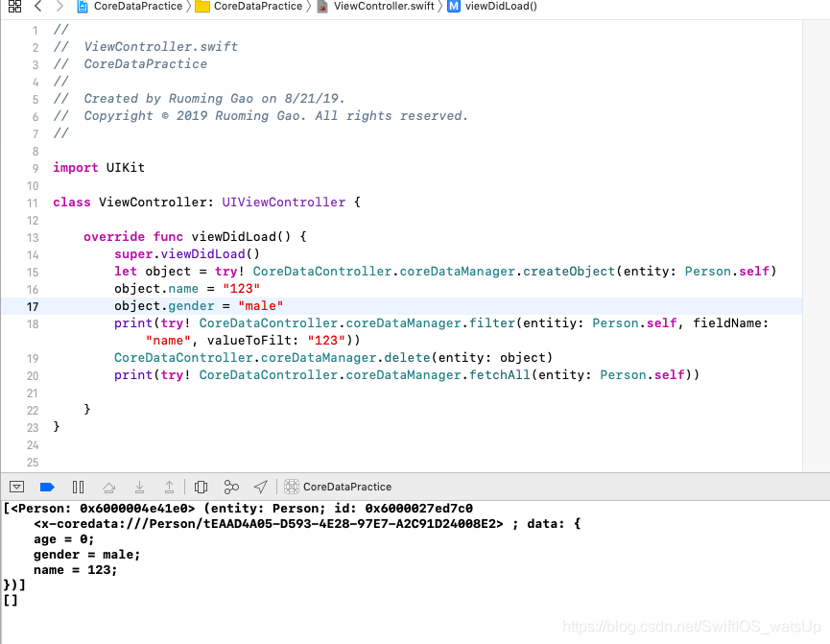Click on "import UIKit" line

[99, 167]
